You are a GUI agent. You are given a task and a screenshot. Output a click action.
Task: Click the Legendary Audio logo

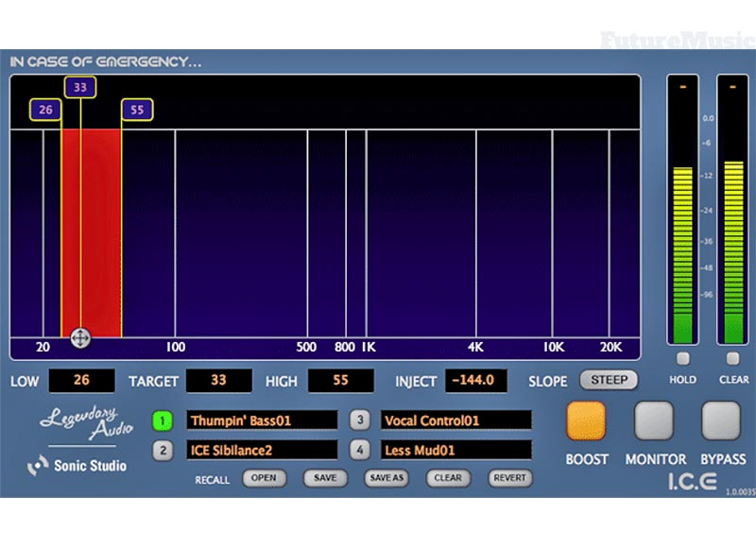(x=86, y=422)
